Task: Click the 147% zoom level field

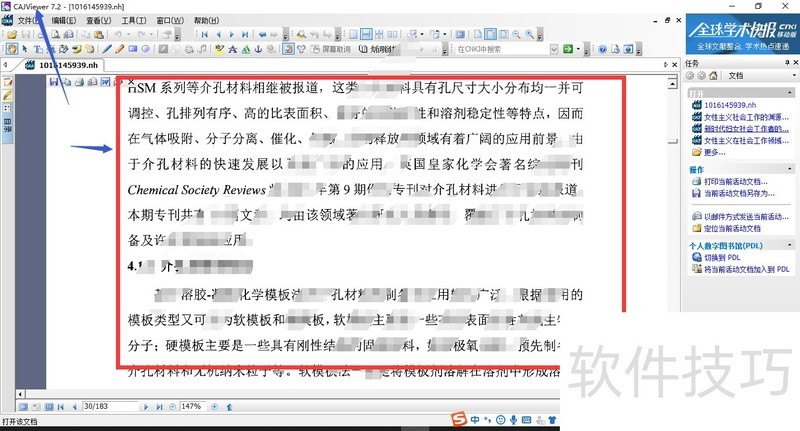Action: pyautogui.click(x=193, y=407)
